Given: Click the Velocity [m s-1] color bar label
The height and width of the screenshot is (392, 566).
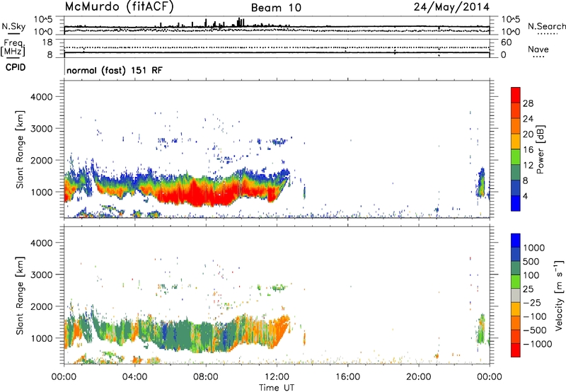Looking at the screenshot, I should click(559, 295).
